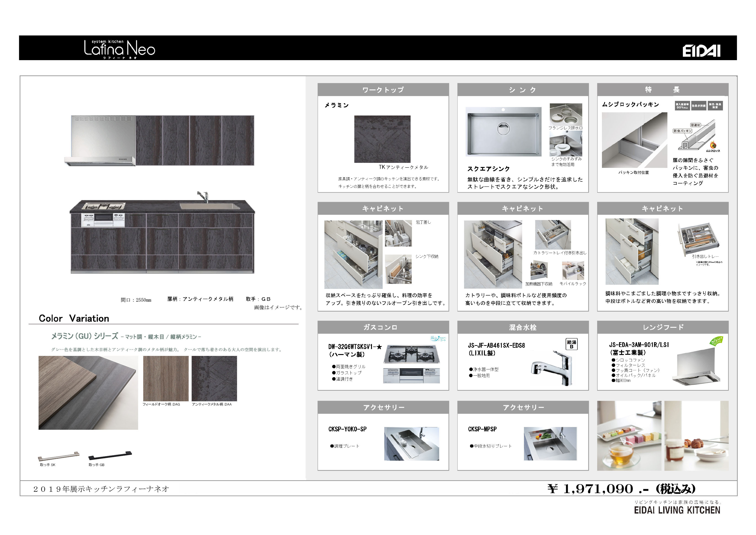The width and height of the screenshot is (756, 535).
Task: Click the 混合水栓 section header
Action: (x=523, y=327)
